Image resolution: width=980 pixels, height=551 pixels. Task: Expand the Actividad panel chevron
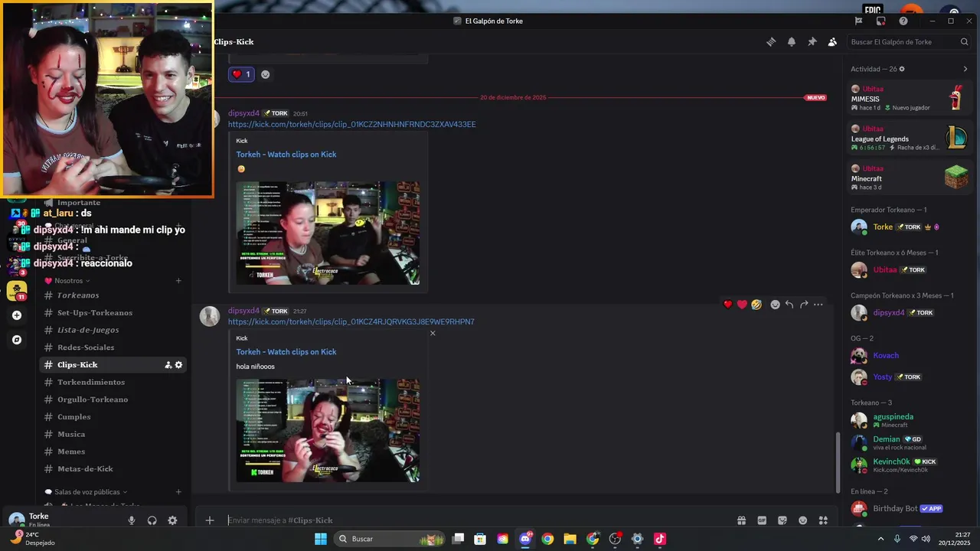click(x=965, y=69)
